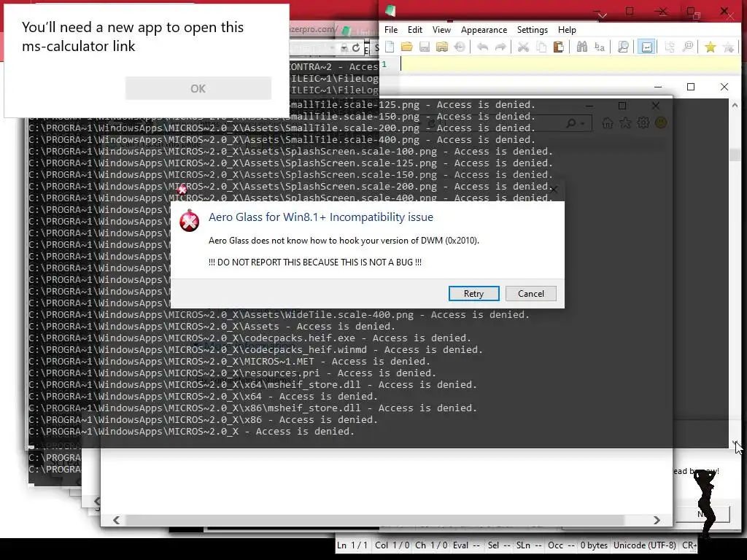
Task: Click the console line with x64\msheif_store.dll
Action: pyautogui.click(x=252, y=385)
